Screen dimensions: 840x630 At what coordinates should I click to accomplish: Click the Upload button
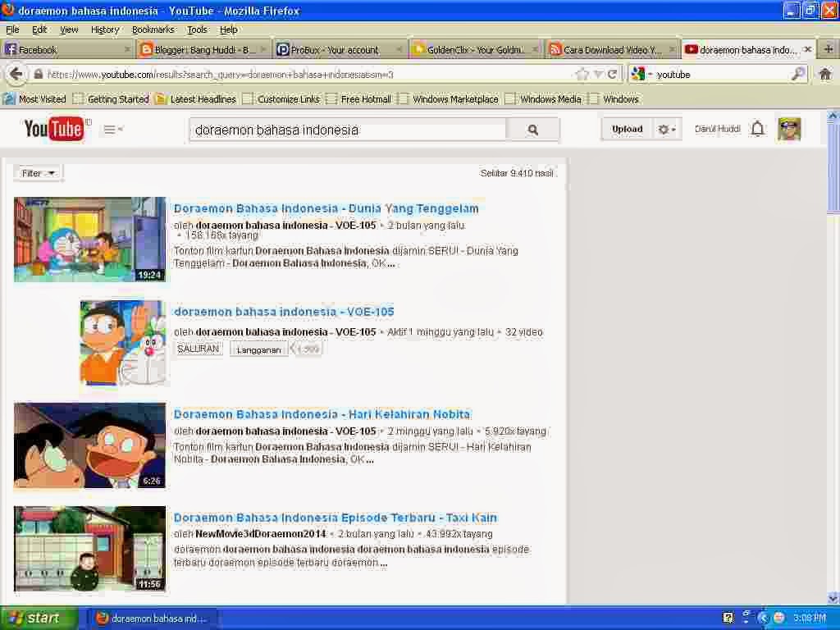[x=627, y=129]
